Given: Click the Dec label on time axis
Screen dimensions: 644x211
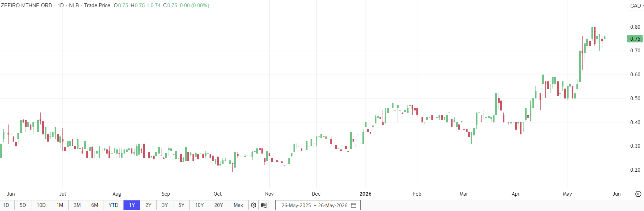Looking at the screenshot, I should (x=316, y=194).
